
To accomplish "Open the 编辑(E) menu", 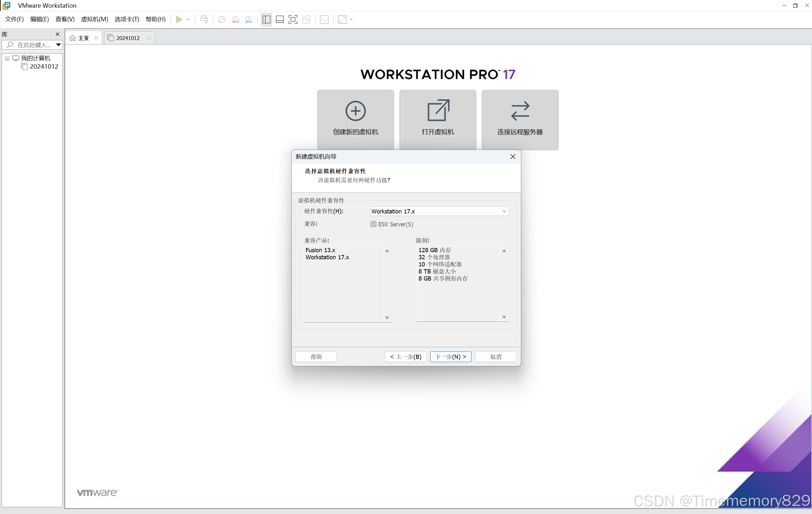I will pos(39,19).
